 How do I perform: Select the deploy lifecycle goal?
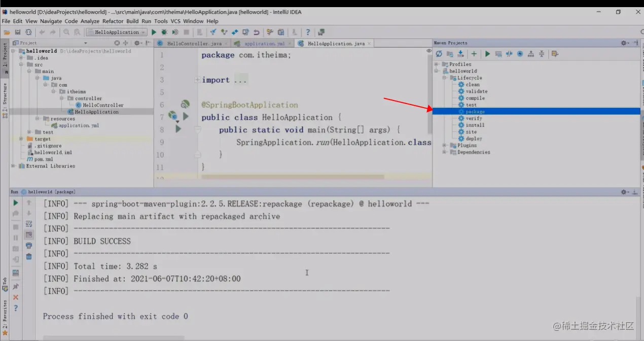tap(474, 139)
